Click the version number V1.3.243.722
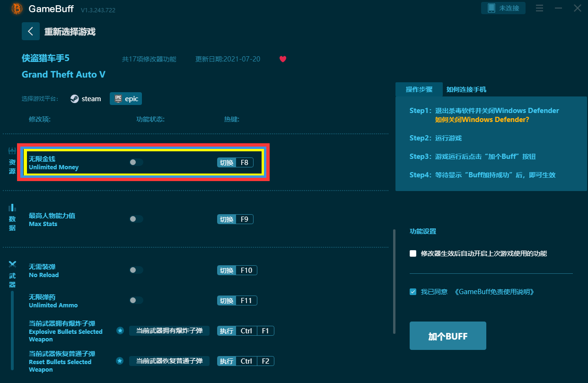Screen dimensions: 588x383 (x=98, y=10)
